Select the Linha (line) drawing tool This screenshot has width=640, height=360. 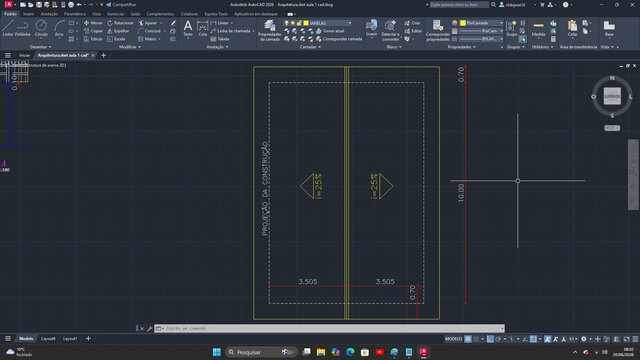click(x=8, y=28)
